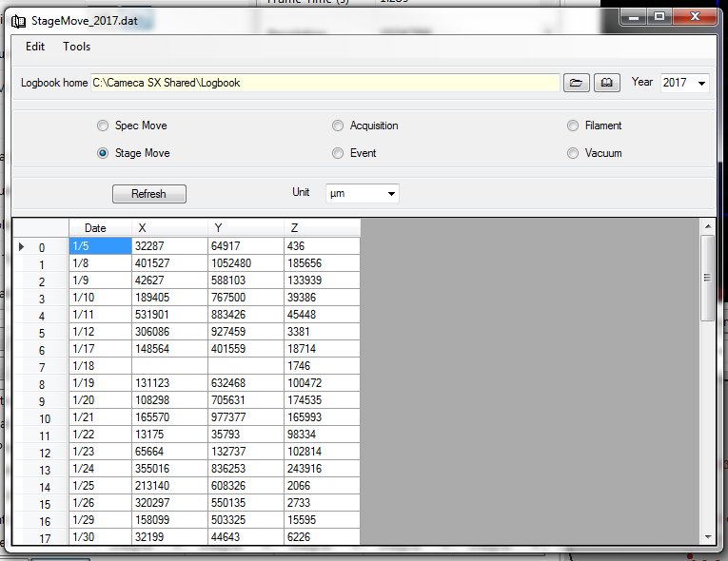Image resolution: width=728 pixels, height=561 pixels.
Task: Select the date cell 1/5 in row 0
Action: coord(99,245)
